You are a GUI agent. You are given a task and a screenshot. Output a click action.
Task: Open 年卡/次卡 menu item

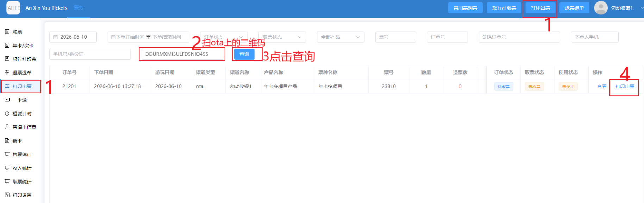(x=20, y=45)
